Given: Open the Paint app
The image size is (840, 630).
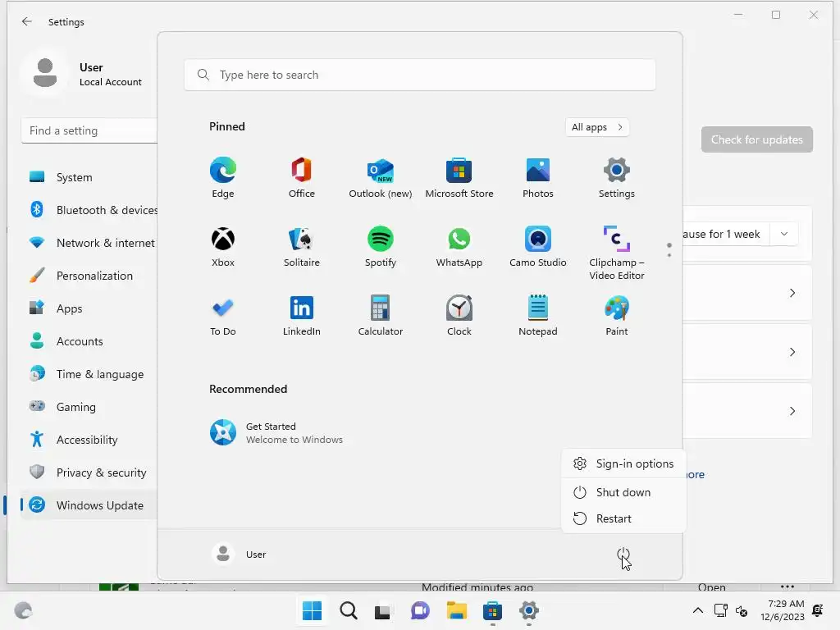Looking at the screenshot, I should coord(617,316).
